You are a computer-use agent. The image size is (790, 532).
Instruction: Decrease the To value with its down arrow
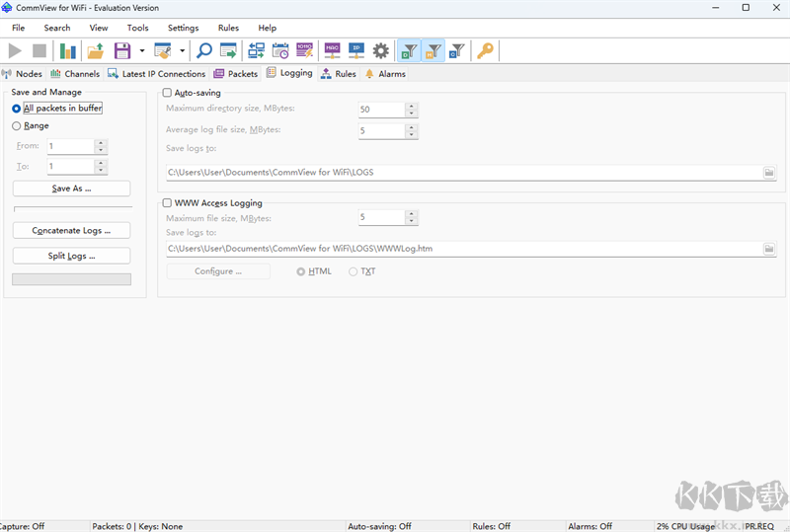point(101,170)
